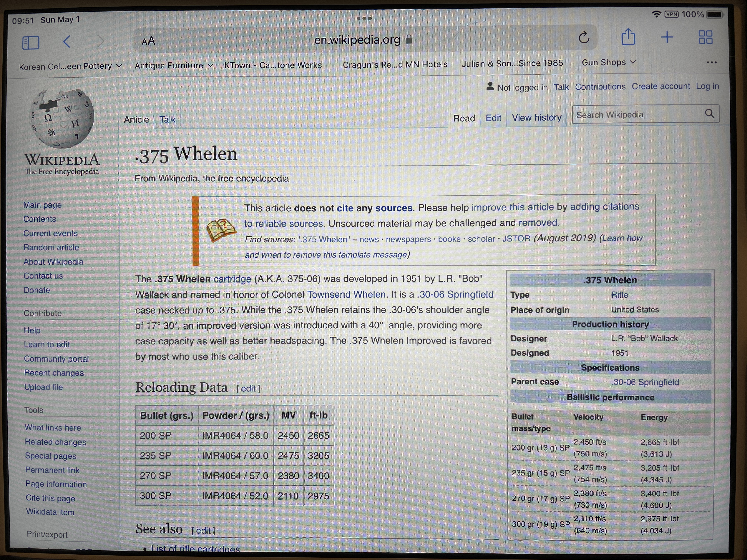This screenshot has width=747, height=560.
Task: Tap the Wi-Fi status icon
Action: click(656, 14)
